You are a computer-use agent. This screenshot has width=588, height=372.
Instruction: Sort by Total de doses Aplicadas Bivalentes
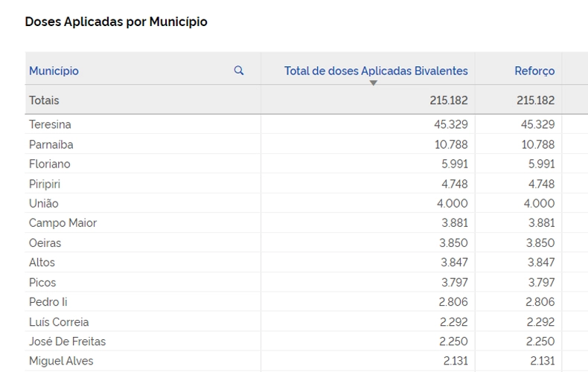[376, 71]
